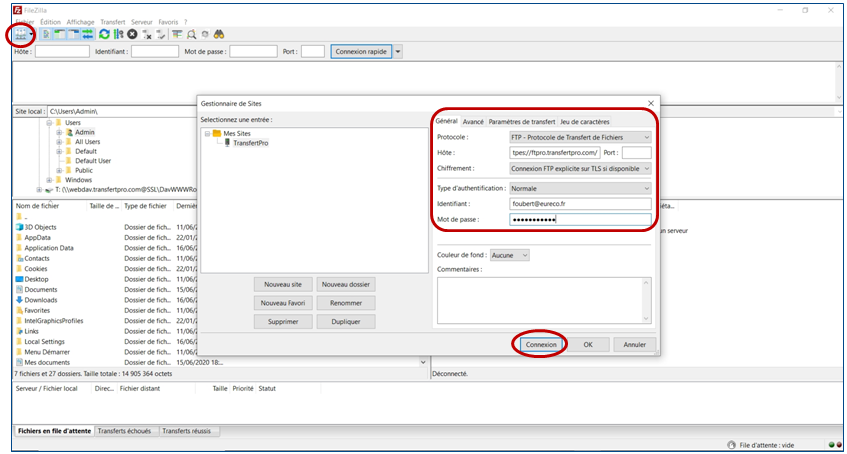This screenshot has height=454, width=847.
Task: Click the 3D Objects icon in file list
Action: coord(19,228)
